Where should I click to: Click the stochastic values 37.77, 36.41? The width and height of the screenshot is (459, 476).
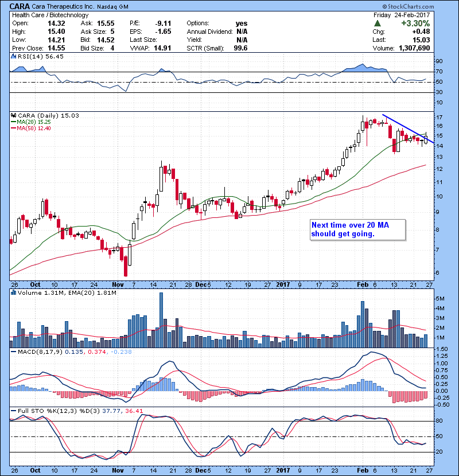pos(122,411)
